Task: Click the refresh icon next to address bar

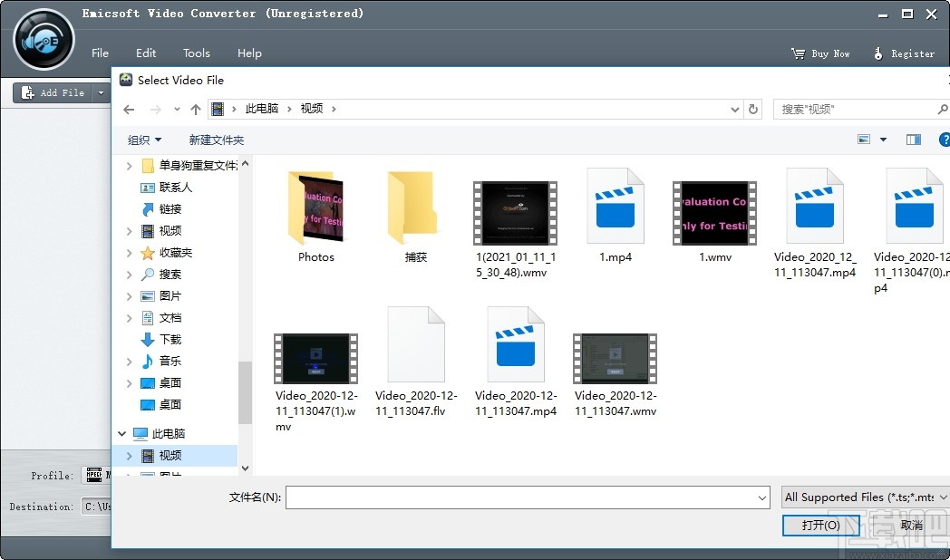Action: click(x=753, y=108)
